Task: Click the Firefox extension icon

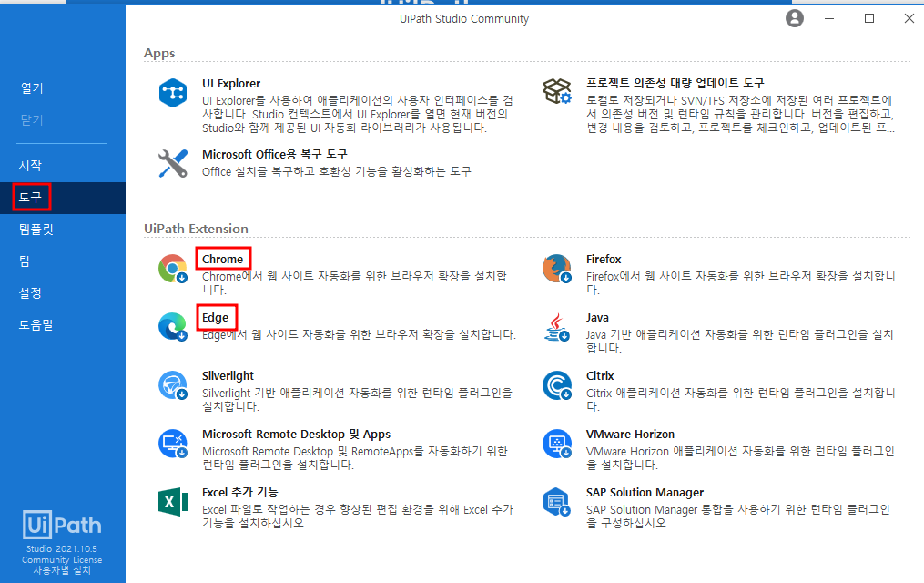Action: [557, 269]
